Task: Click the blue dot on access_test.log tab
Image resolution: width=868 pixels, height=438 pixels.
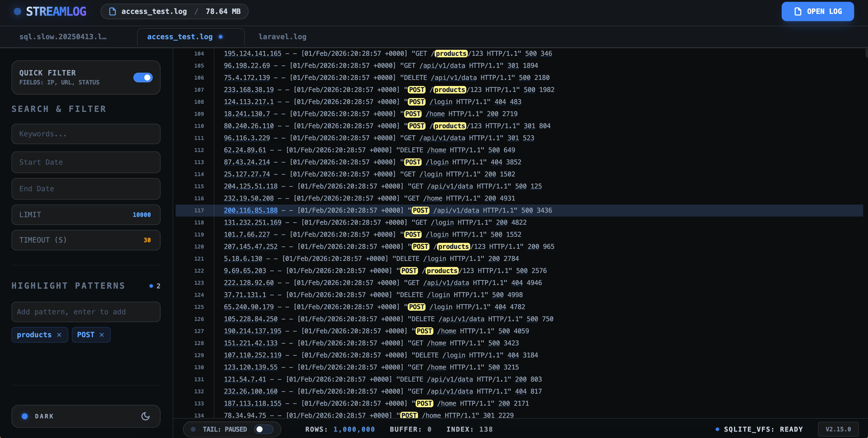Action: coord(221,37)
